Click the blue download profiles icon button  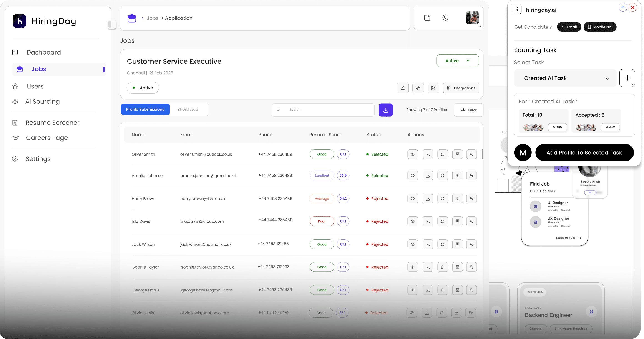[385, 110]
